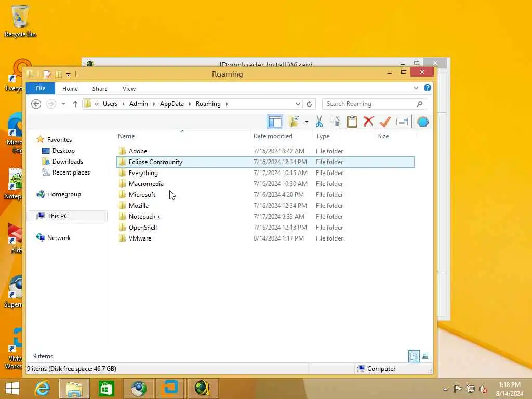Click AppData in the address breadcrumb
Viewport: 532px width, 399px height.
click(171, 104)
